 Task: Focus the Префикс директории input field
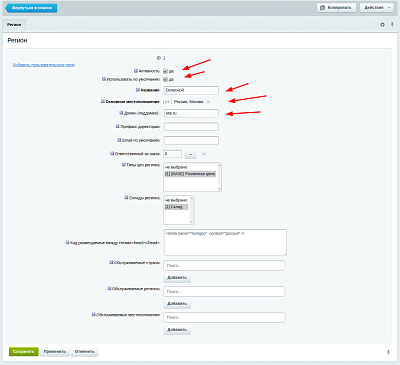click(x=191, y=127)
